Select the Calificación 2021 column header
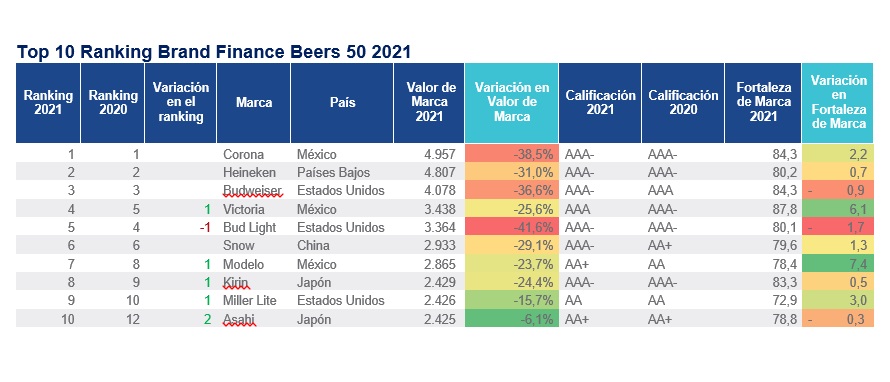 tap(600, 103)
